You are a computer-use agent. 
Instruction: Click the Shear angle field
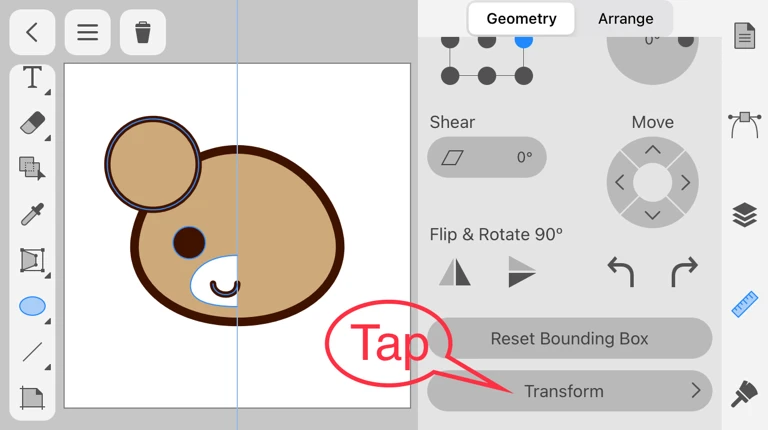[x=487, y=157]
